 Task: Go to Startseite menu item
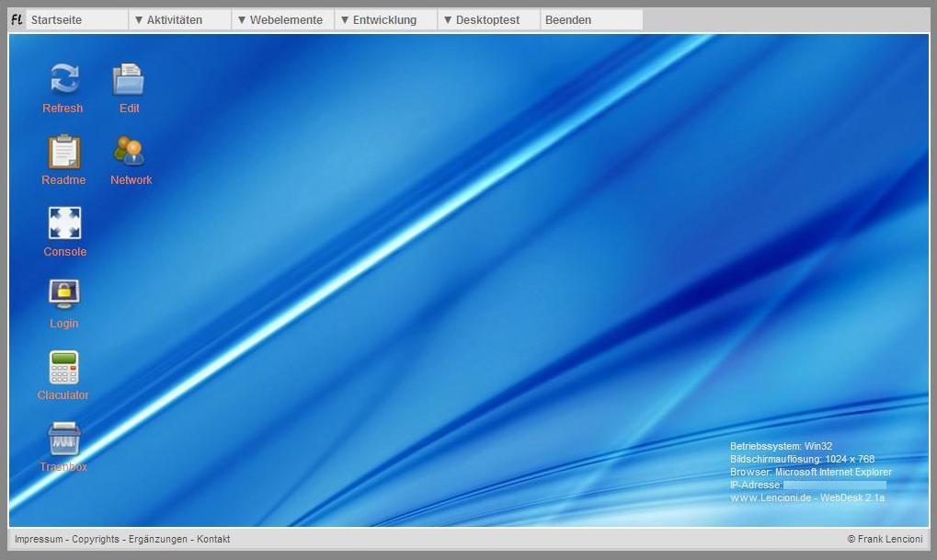[x=76, y=19]
